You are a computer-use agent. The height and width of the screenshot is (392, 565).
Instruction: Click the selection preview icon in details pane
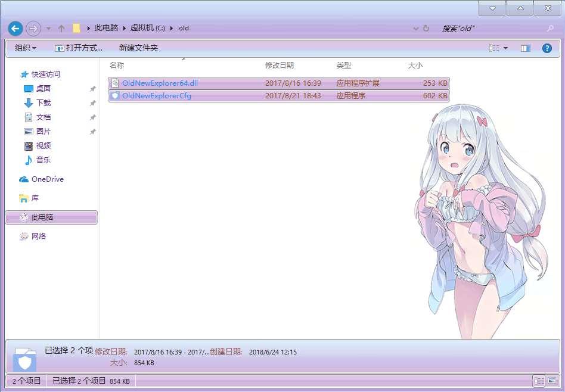pyautogui.click(x=24, y=360)
